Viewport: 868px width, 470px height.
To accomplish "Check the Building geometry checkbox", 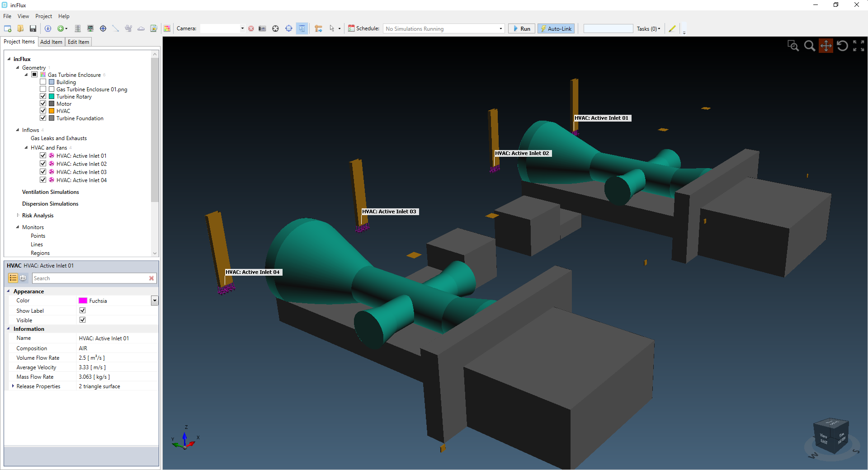I will (43, 82).
